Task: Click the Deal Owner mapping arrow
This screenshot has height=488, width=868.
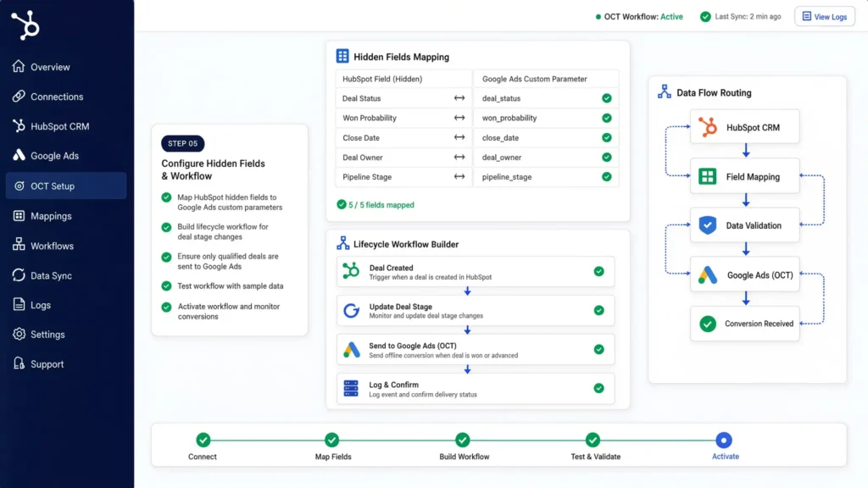Action: click(x=459, y=157)
